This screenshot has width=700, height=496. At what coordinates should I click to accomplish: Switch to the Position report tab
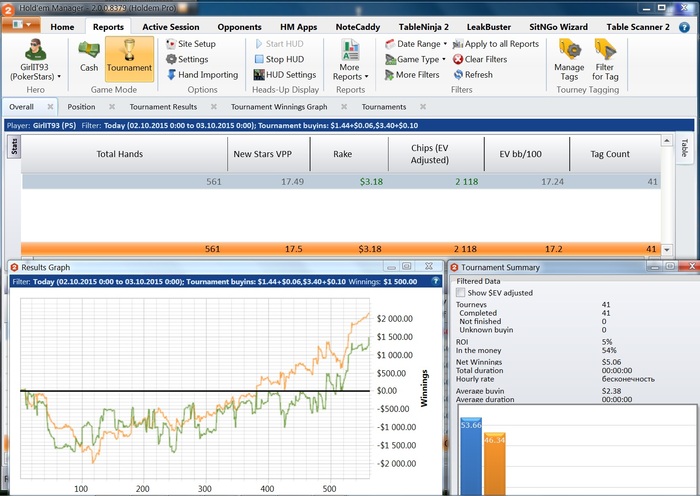[81, 107]
